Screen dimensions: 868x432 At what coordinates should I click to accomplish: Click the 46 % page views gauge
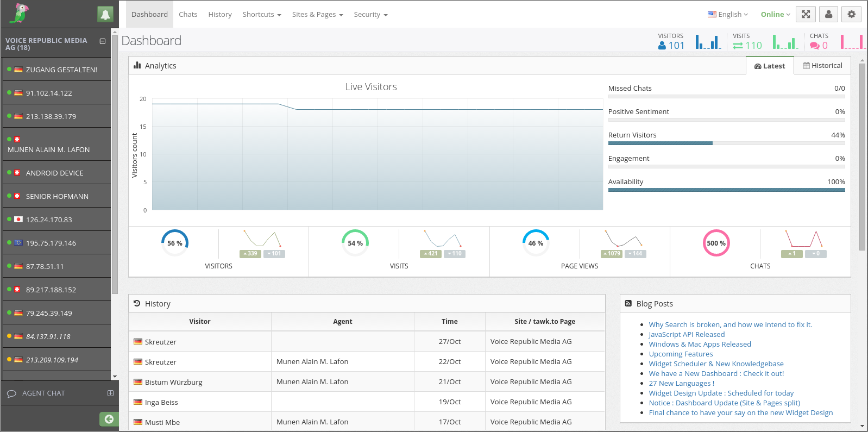pyautogui.click(x=536, y=243)
